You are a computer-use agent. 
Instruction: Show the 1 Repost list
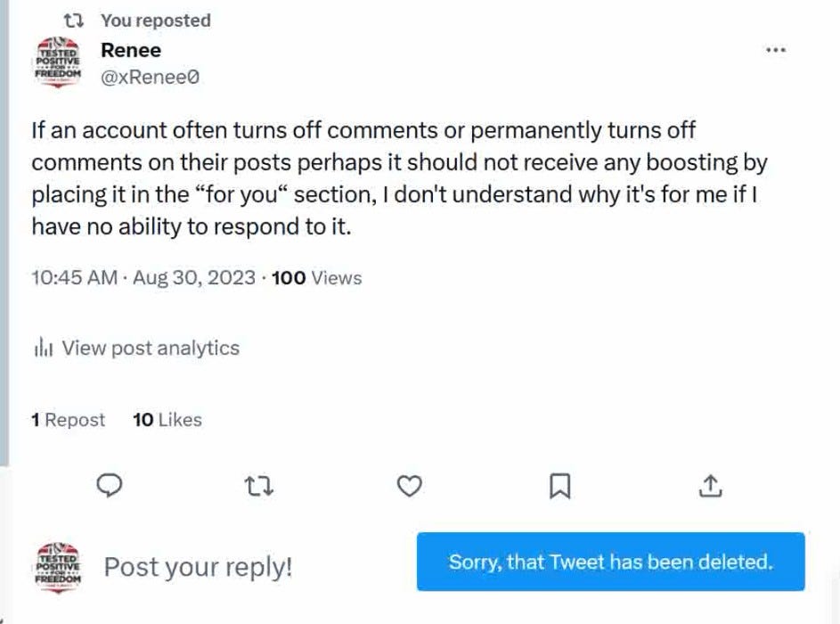[x=68, y=420]
